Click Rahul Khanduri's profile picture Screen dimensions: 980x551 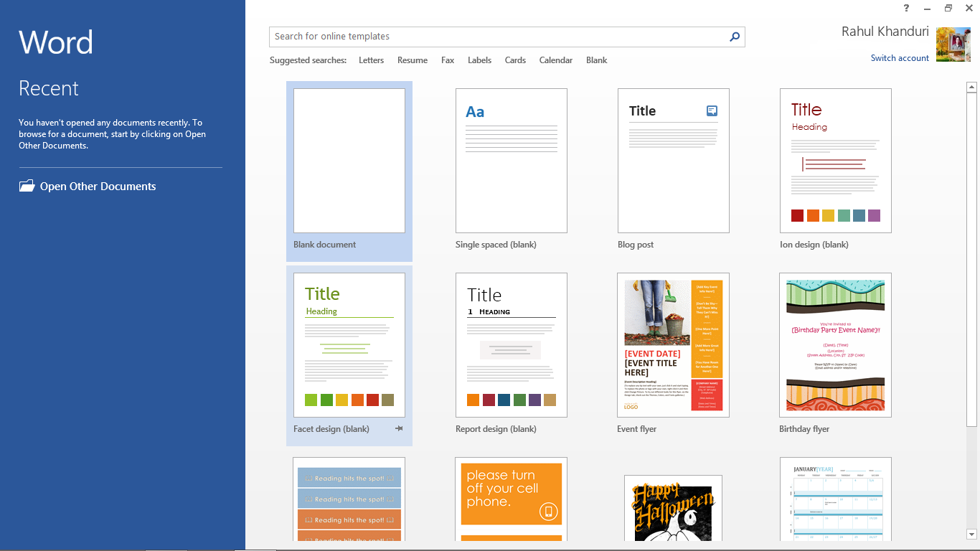coord(953,44)
